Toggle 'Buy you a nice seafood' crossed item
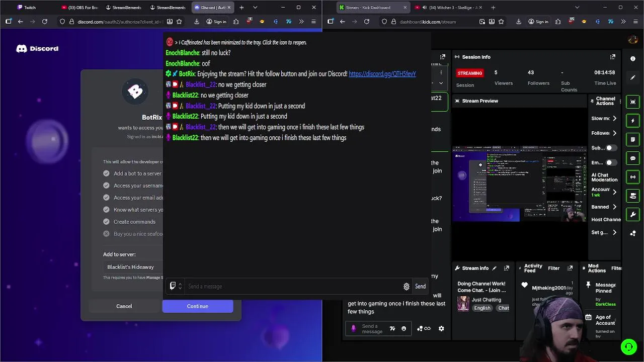The image size is (644, 362). click(x=106, y=234)
